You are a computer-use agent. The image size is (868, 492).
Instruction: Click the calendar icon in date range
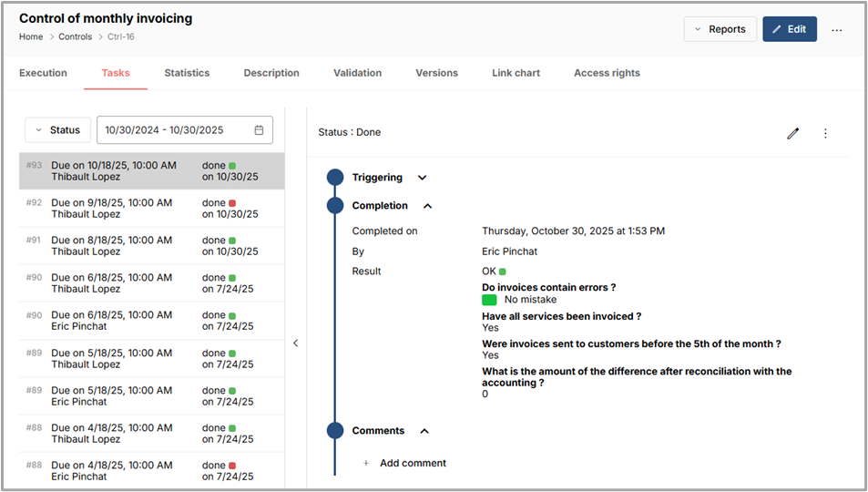pyautogui.click(x=259, y=130)
